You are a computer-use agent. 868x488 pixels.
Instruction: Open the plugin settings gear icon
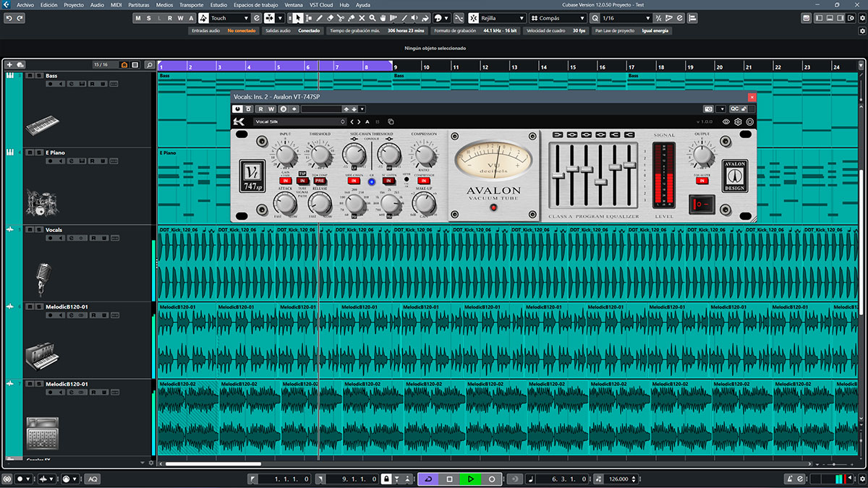coord(738,121)
